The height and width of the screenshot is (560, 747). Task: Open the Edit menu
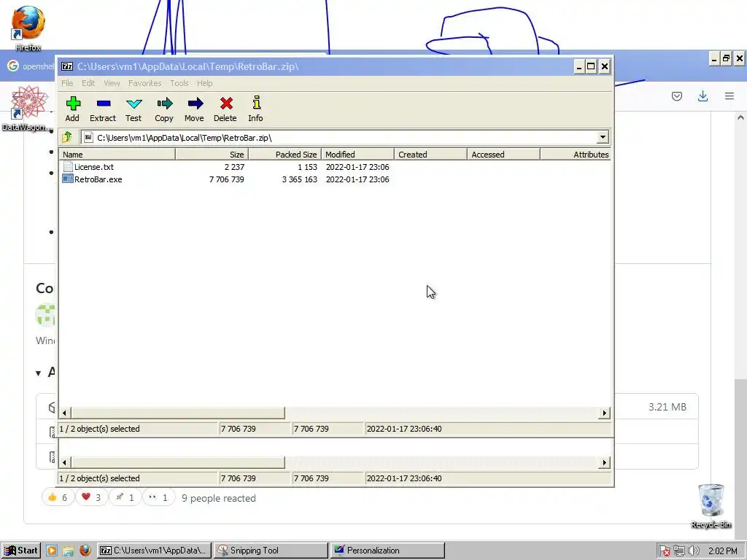click(88, 83)
